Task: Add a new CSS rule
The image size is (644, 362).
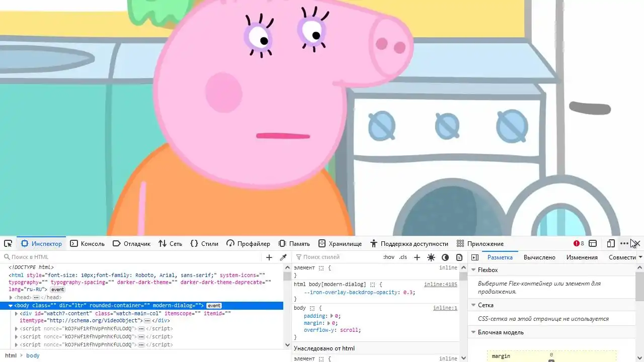Action: coord(417,257)
